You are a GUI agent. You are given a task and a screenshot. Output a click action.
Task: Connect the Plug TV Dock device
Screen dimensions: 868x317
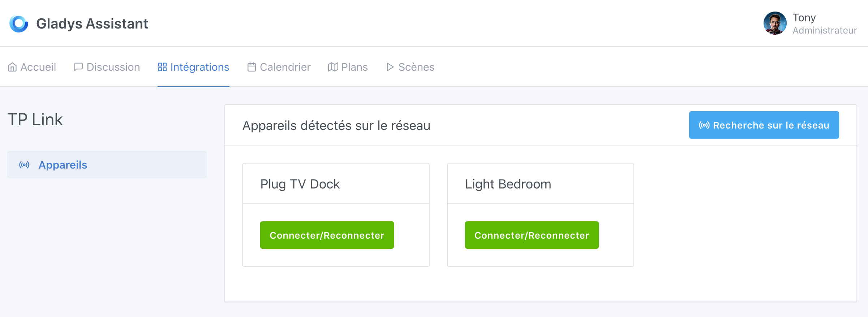coord(326,235)
